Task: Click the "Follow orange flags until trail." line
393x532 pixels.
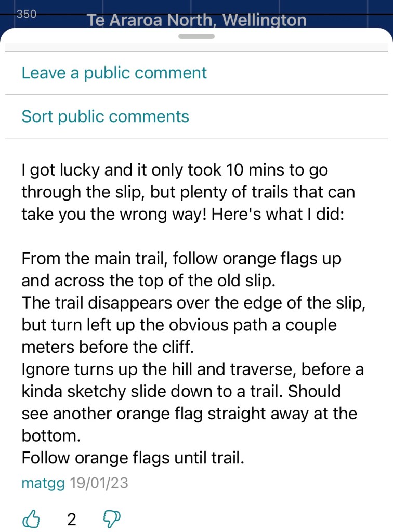Action: 133,458
